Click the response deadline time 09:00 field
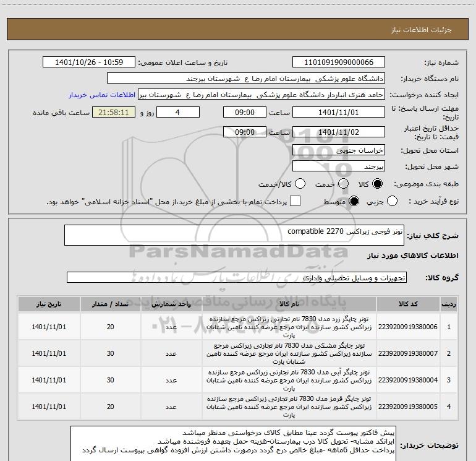 tap(245, 113)
